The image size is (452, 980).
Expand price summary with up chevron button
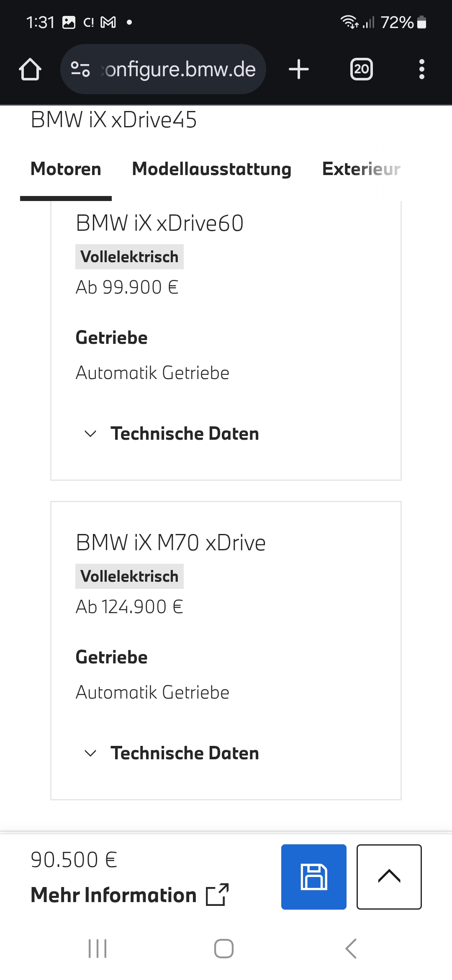click(x=389, y=877)
